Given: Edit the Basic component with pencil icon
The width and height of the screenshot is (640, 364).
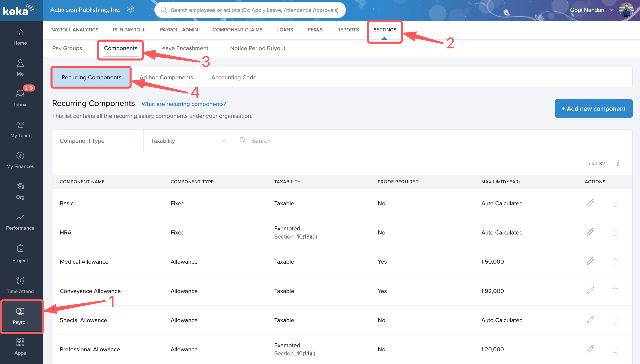Looking at the screenshot, I should coord(590,203).
